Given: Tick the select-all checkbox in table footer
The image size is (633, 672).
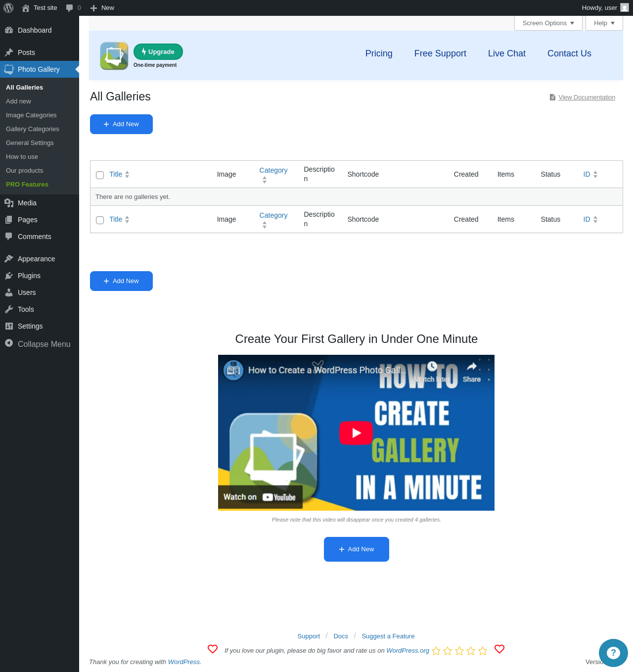Looking at the screenshot, I should tap(100, 220).
